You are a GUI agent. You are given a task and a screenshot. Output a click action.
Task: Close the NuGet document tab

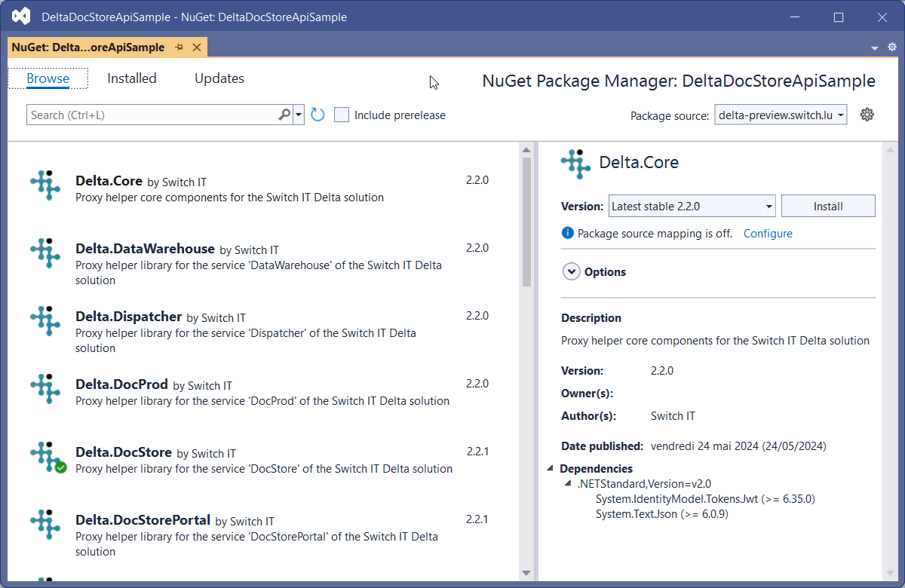click(x=197, y=47)
